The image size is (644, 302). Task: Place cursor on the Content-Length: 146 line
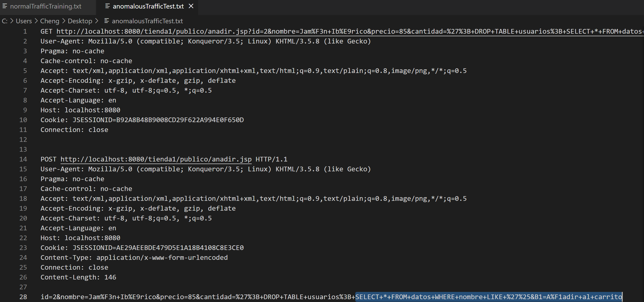[78, 277]
